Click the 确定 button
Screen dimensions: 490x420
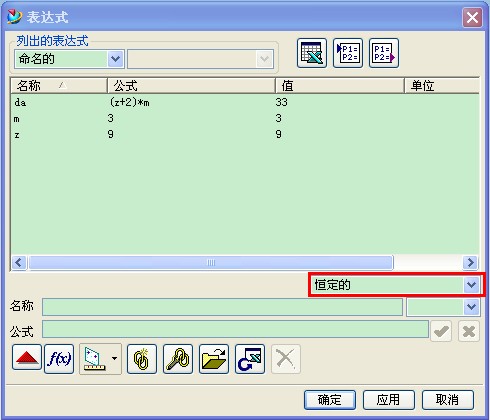tap(330, 400)
